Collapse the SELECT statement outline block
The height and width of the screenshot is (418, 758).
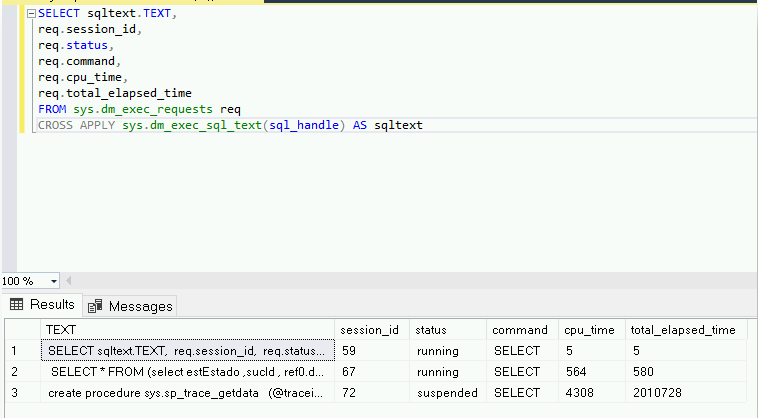coord(31,14)
